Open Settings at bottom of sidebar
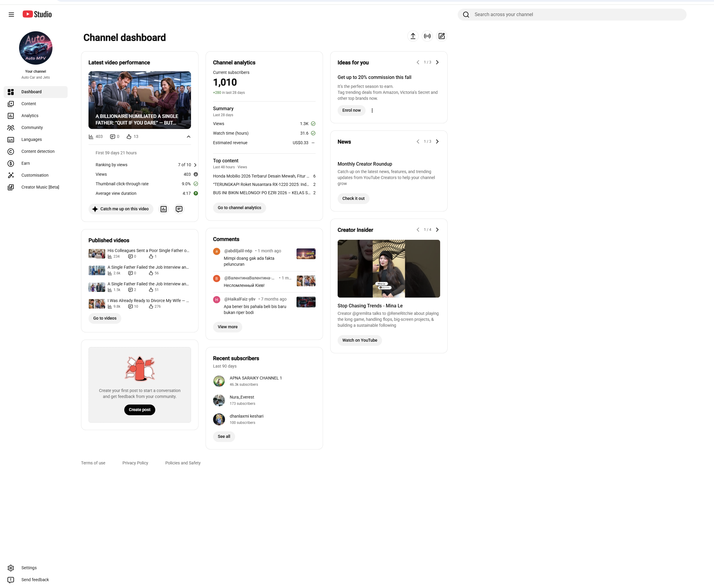 pyautogui.click(x=35, y=568)
